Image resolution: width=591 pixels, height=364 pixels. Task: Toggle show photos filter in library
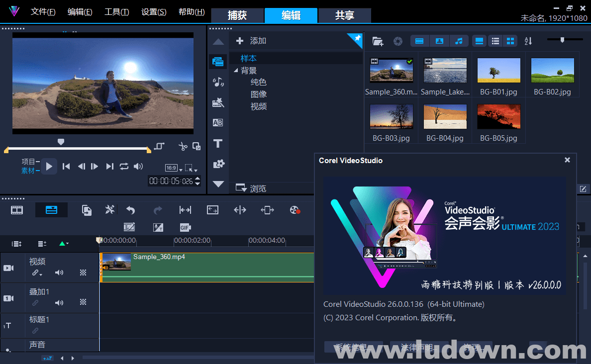pos(439,41)
